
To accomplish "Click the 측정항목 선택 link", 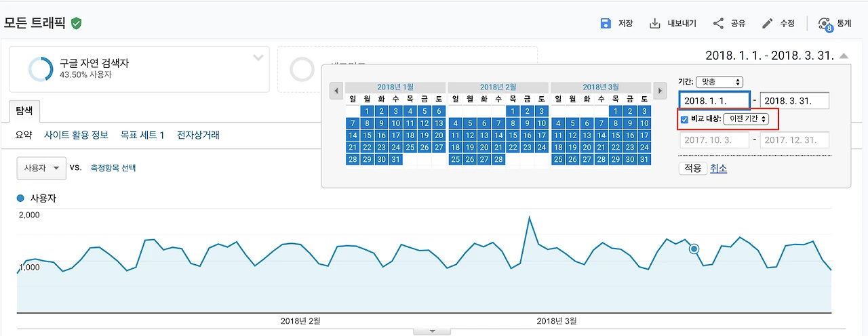I will point(113,168).
